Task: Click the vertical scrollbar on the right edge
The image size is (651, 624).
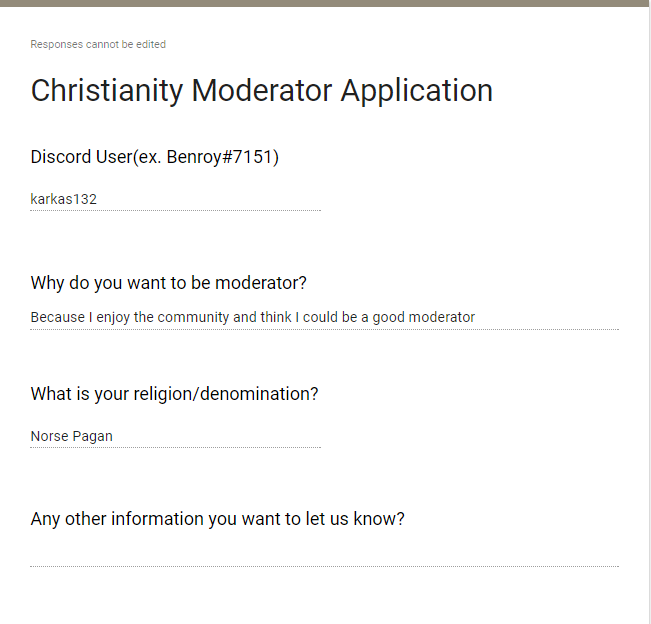Action: point(648,300)
